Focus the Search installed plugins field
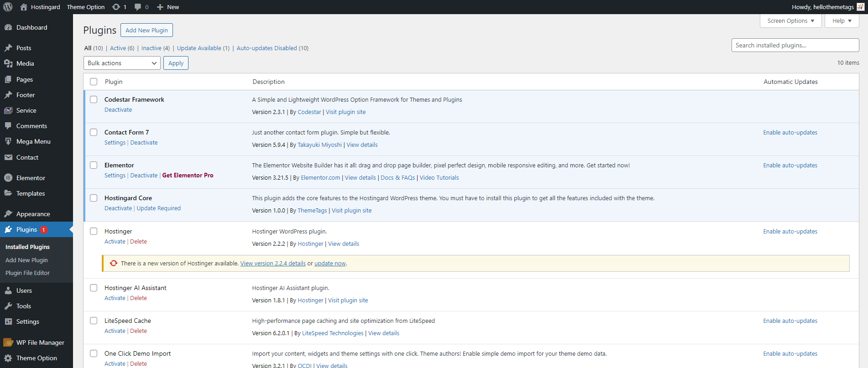868x368 pixels. click(x=795, y=45)
